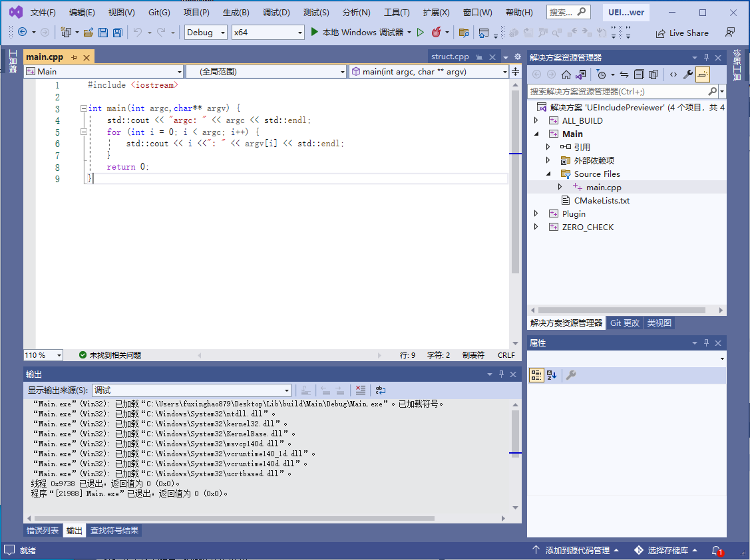This screenshot has height=560, width=750.
Task: Clear all output with the clear icon
Action: [360, 390]
